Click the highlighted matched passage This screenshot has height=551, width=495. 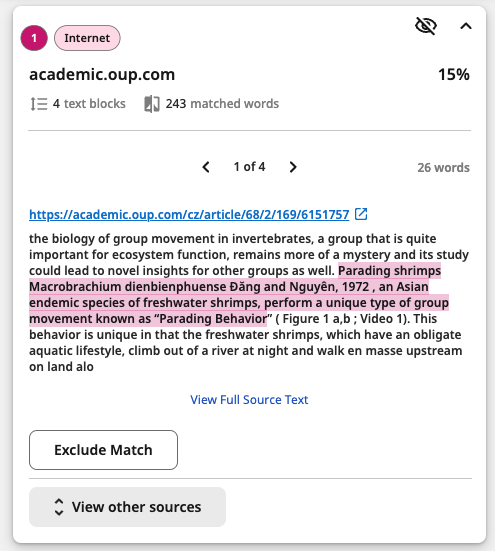(239, 295)
